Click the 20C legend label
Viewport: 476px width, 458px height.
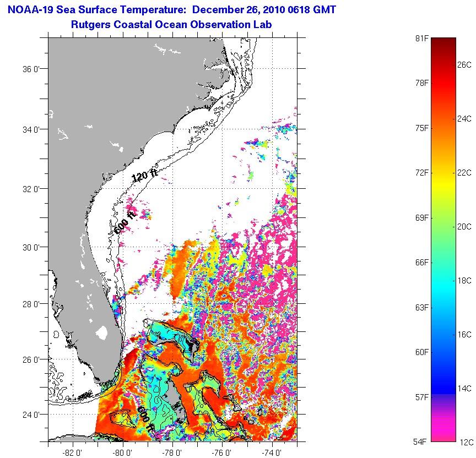[x=464, y=227]
